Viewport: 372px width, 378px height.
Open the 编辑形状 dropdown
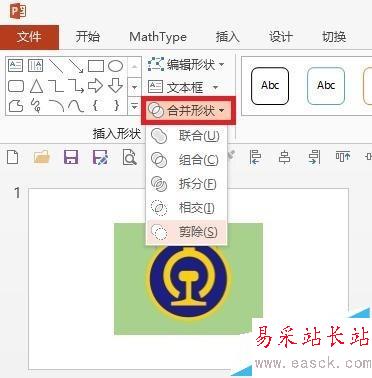[186, 64]
